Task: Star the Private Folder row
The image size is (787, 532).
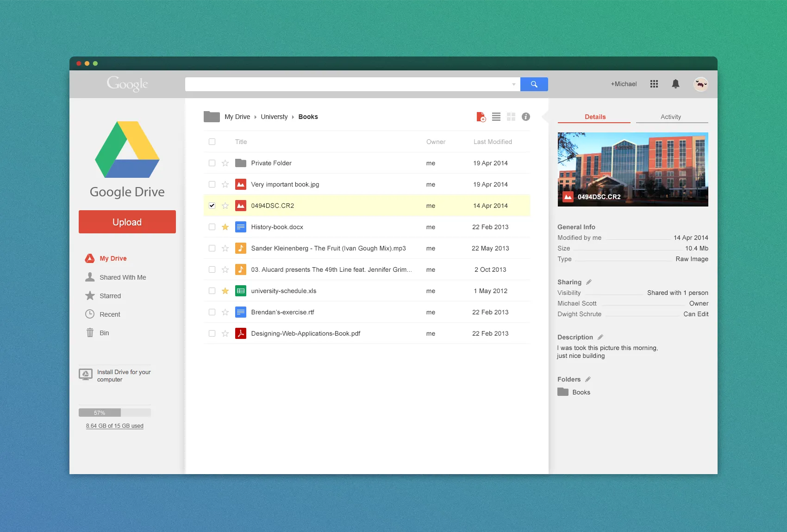Action: 225,163
